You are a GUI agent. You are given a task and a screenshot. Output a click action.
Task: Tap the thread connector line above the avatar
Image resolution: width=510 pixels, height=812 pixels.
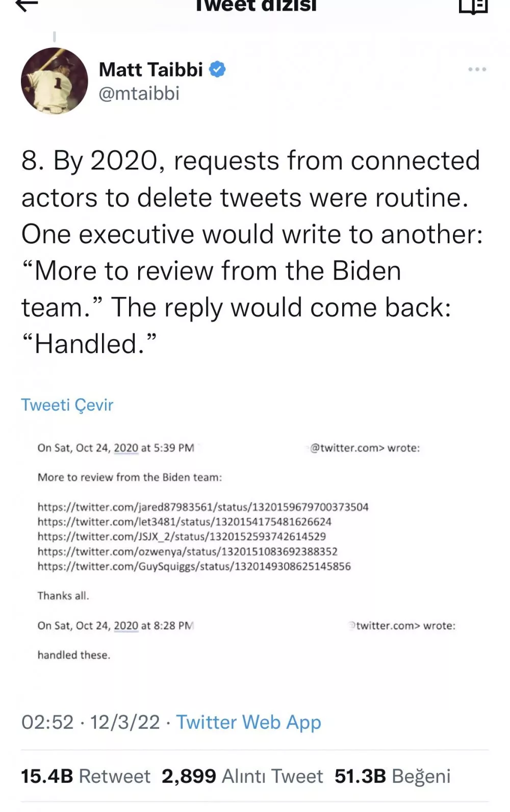54,37
